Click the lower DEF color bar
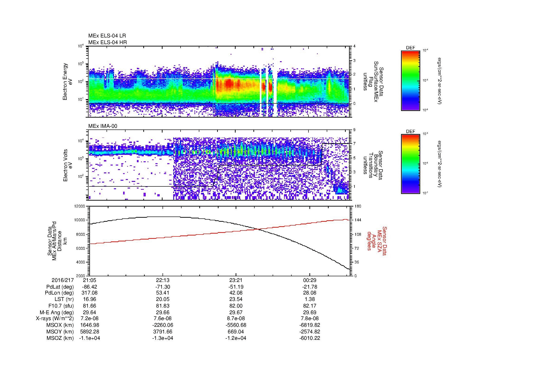 click(x=410, y=164)
